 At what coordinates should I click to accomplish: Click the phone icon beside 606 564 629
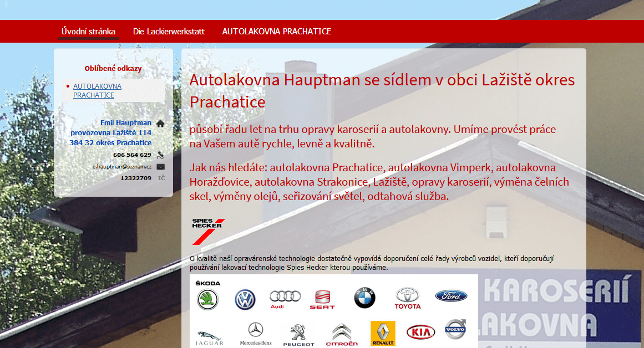[x=161, y=155]
